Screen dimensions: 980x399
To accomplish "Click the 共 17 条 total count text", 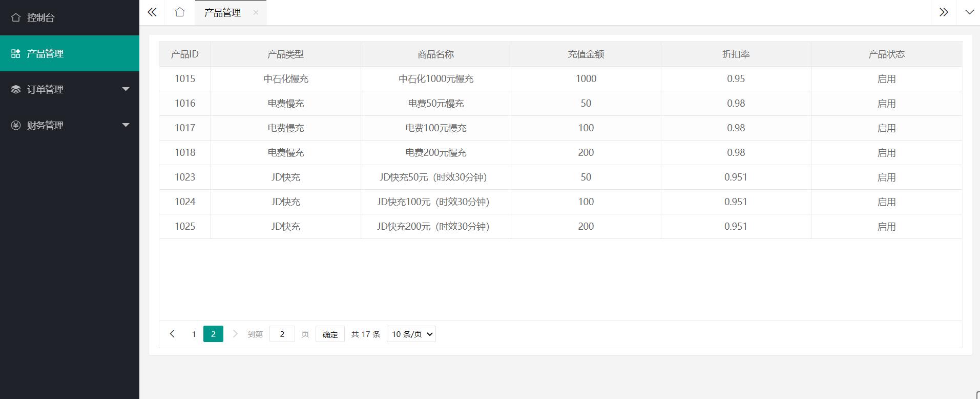I will [x=366, y=334].
